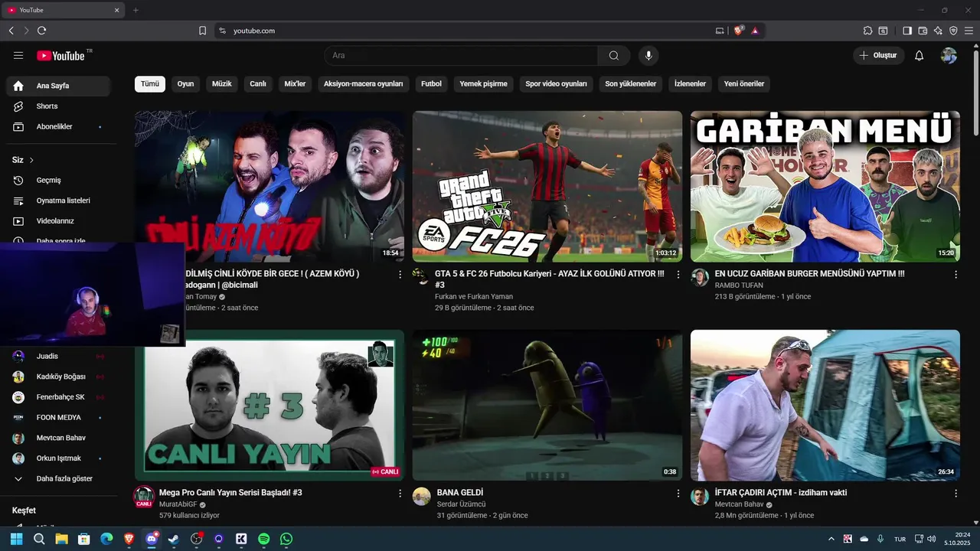The width and height of the screenshot is (980, 551).
Task: Open Steam from the taskbar
Action: tap(174, 539)
